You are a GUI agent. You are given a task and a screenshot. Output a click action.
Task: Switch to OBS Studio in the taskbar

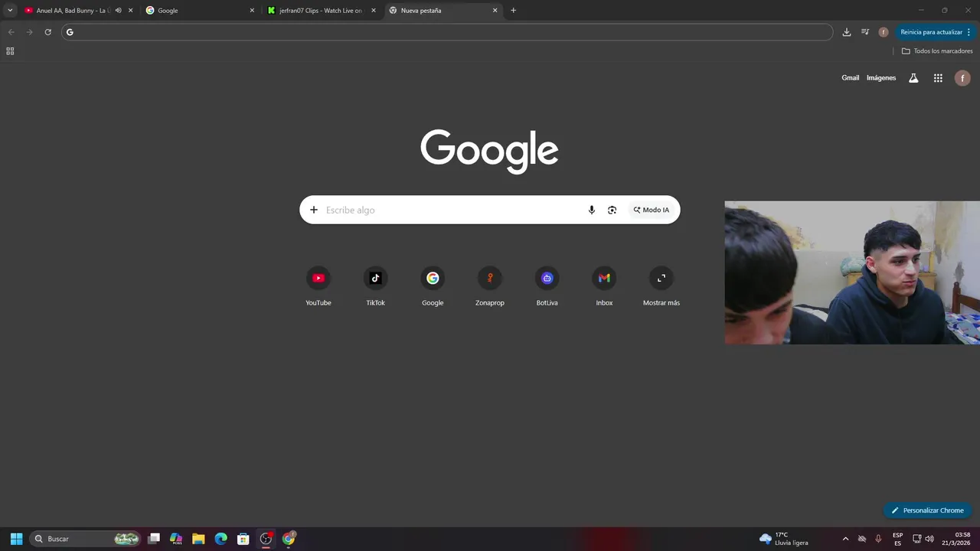266,539
